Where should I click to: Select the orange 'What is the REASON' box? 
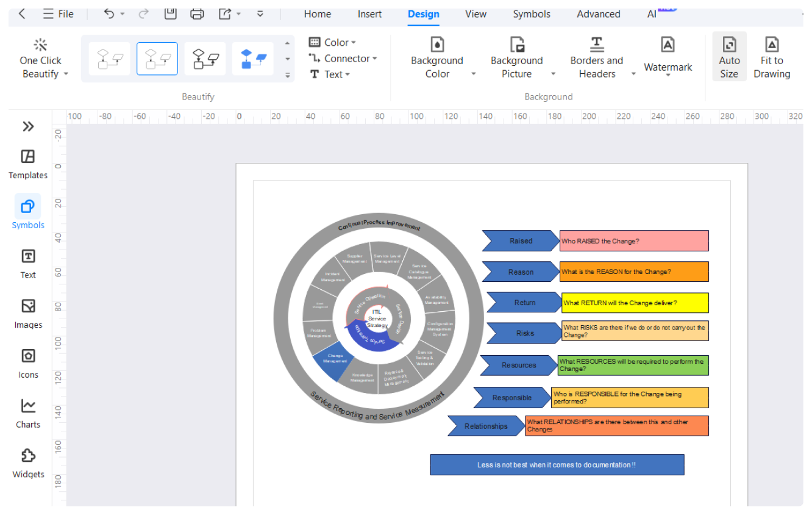tap(634, 272)
